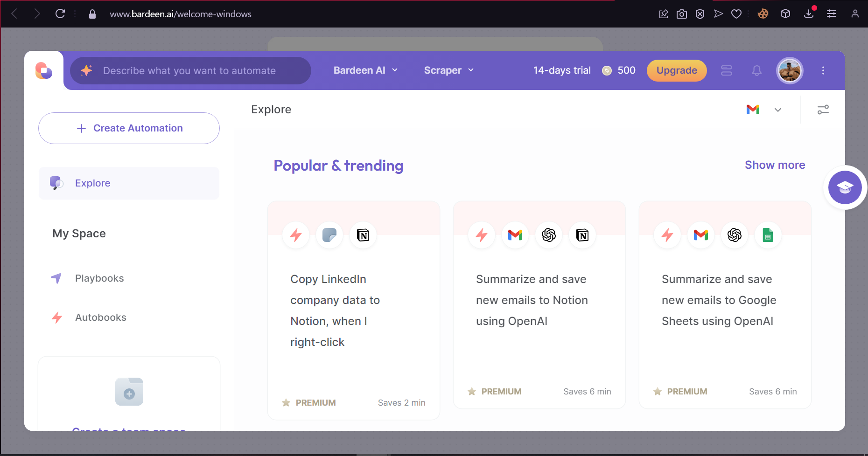Open Summarize emails to Notion using OpenAI card

539,305
